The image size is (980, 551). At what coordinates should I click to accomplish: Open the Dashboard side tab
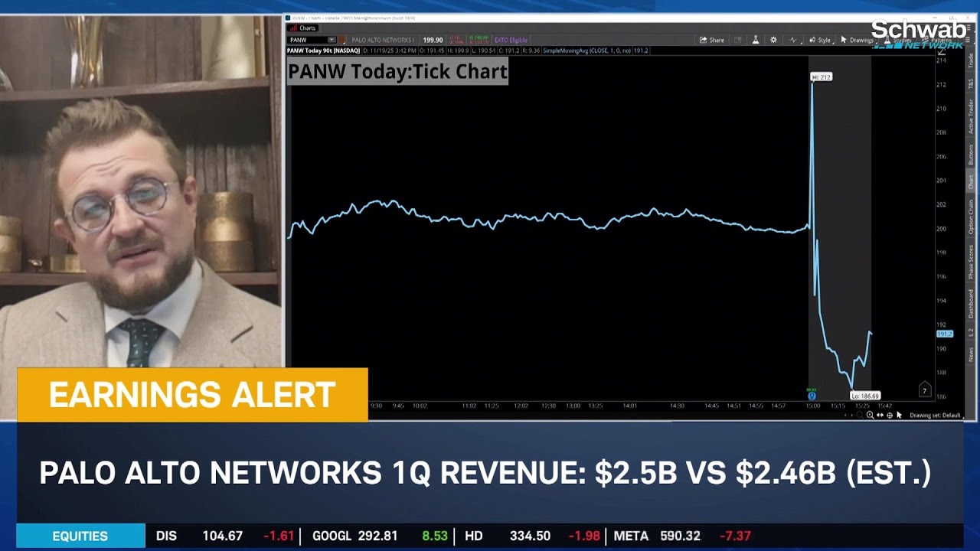click(x=970, y=304)
